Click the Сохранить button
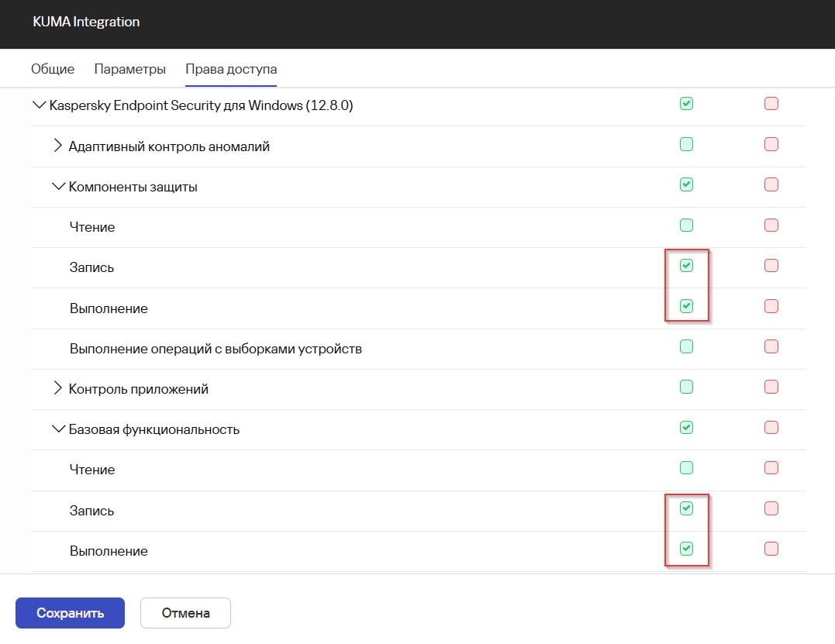Screen dimensions: 835x644 click(x=71, y=613)
